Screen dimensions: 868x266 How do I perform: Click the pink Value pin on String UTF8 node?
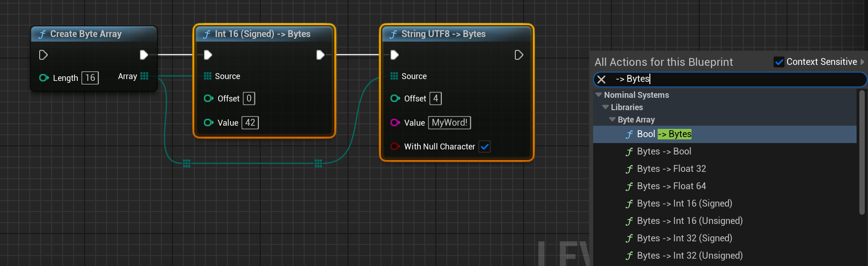(x=395, y=122)
